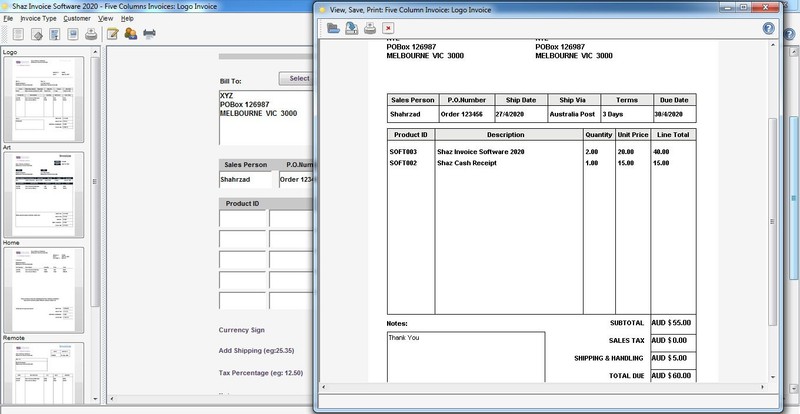This screenshot has width=800, height=414.
Task: Click product ID SOFT003 in preview
Action: [x=403, y=152]
